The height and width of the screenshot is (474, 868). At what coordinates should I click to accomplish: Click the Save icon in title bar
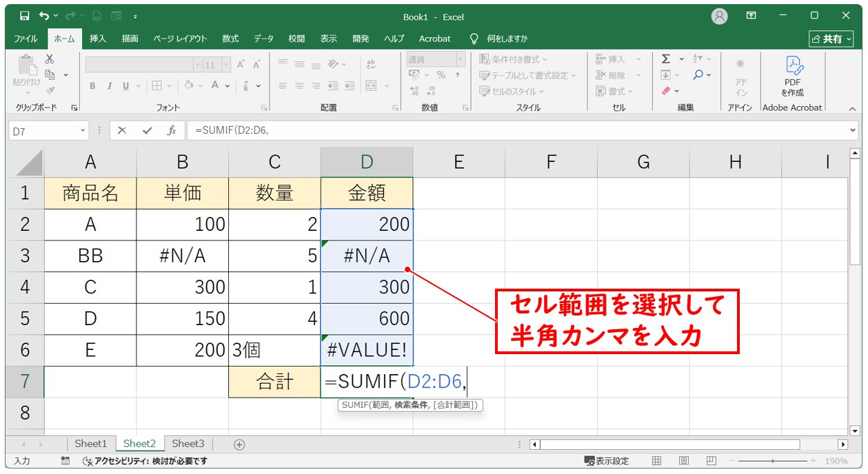[24, 16]
